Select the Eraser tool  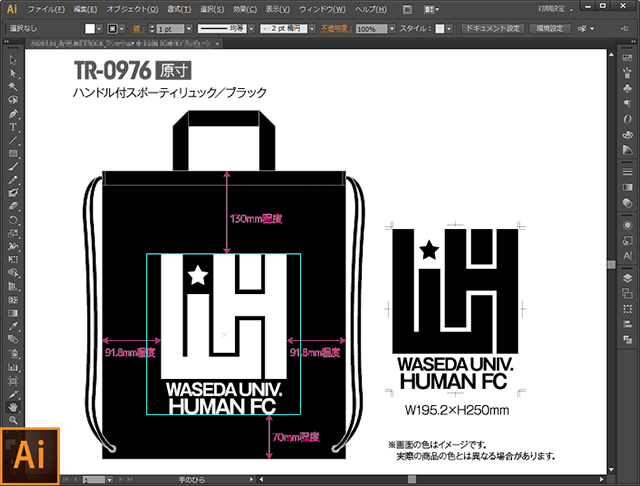[13, 206]
